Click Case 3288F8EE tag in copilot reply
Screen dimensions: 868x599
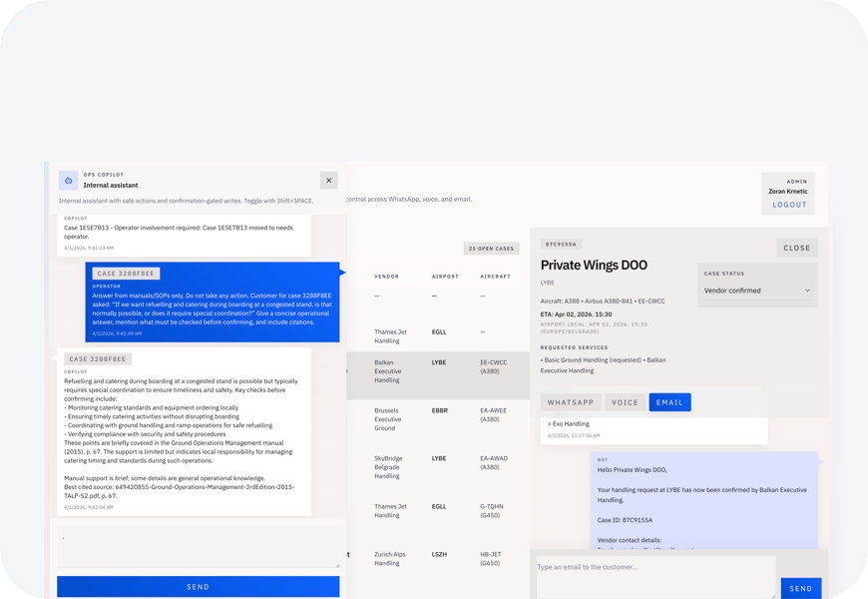tap(98, 359)
